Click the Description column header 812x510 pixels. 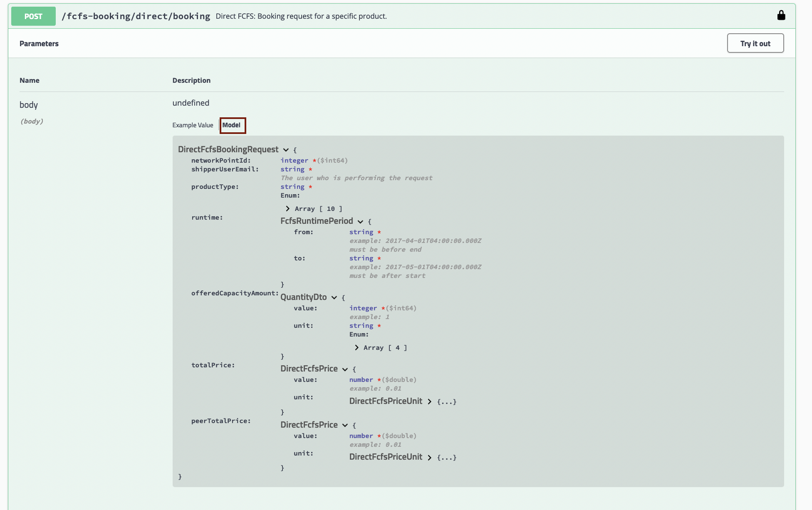(x=191, y=80)
